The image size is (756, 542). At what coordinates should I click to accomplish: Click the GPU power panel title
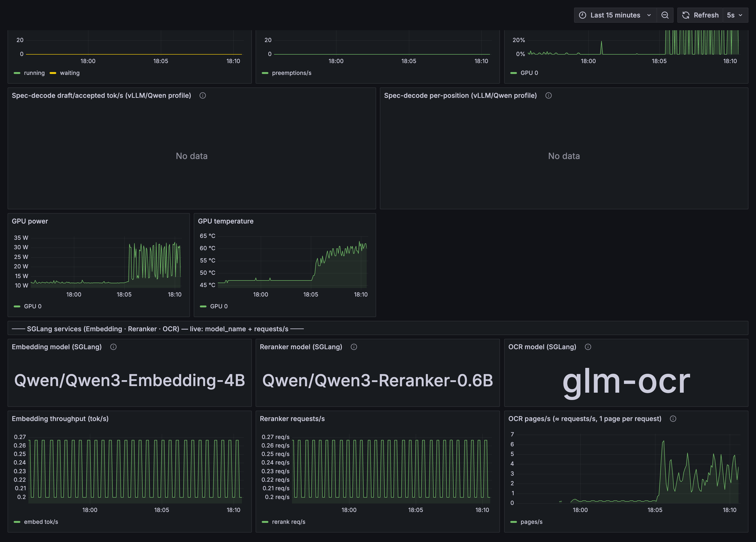tap(30, 221)
